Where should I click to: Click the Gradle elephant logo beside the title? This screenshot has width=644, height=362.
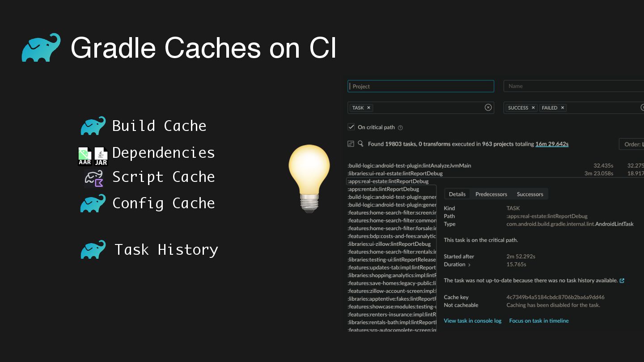pos(41,47)
